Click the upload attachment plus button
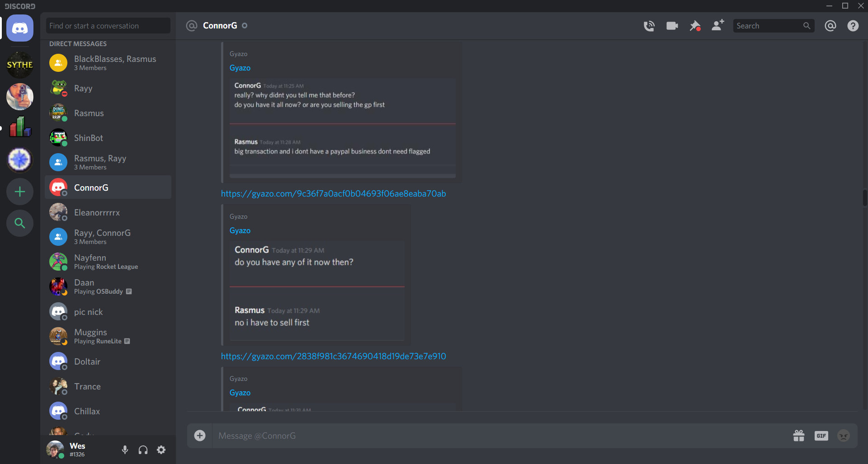868x464 pixels. (200, 436)
